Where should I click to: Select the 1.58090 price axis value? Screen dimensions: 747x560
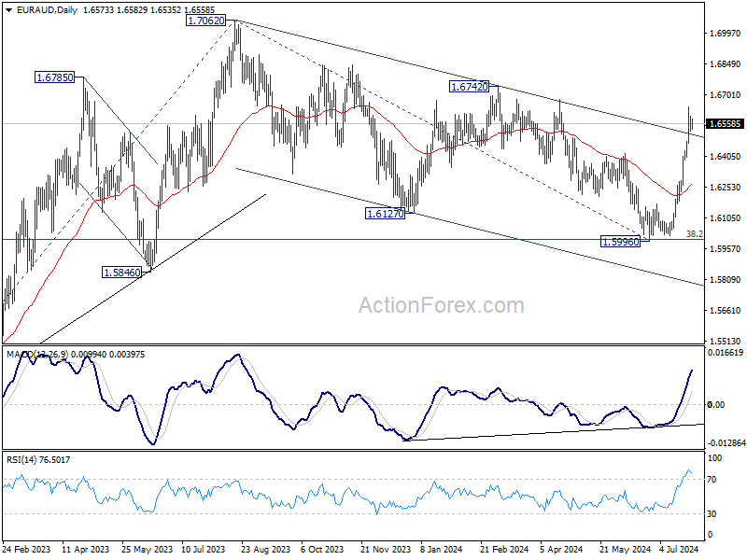(726, 279)
